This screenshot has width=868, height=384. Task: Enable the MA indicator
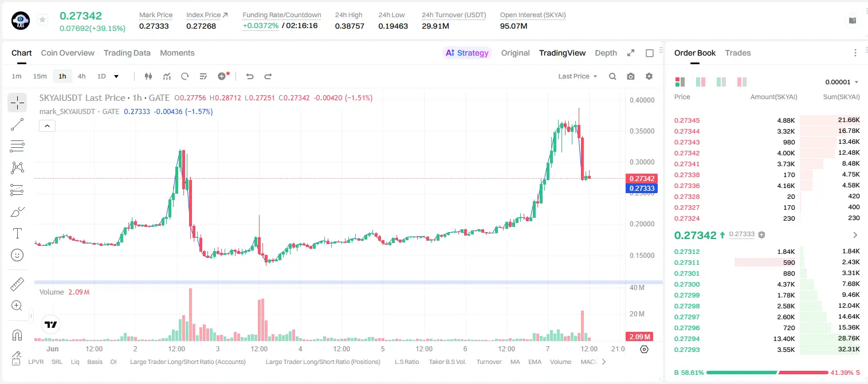pos(515,362)
